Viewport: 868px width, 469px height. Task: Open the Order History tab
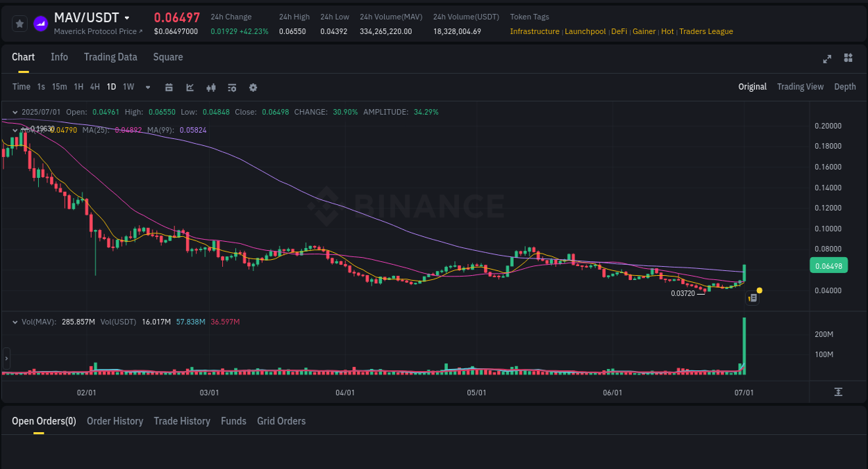point(115,421)
